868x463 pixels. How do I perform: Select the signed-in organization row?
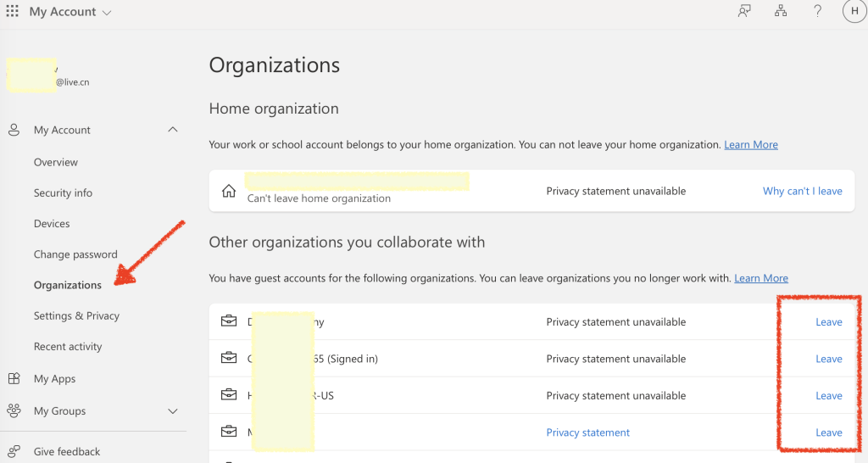point(381,359)
